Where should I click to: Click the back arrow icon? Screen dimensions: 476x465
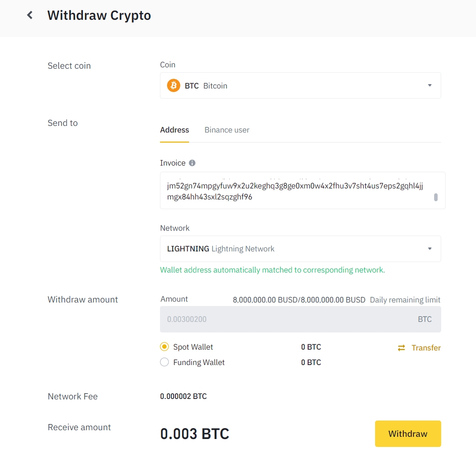click(30, 15)
